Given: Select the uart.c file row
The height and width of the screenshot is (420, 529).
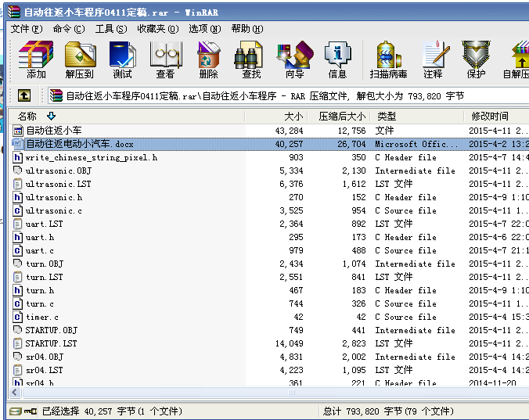Looking at the screenshot, I should tap(269, 250).
